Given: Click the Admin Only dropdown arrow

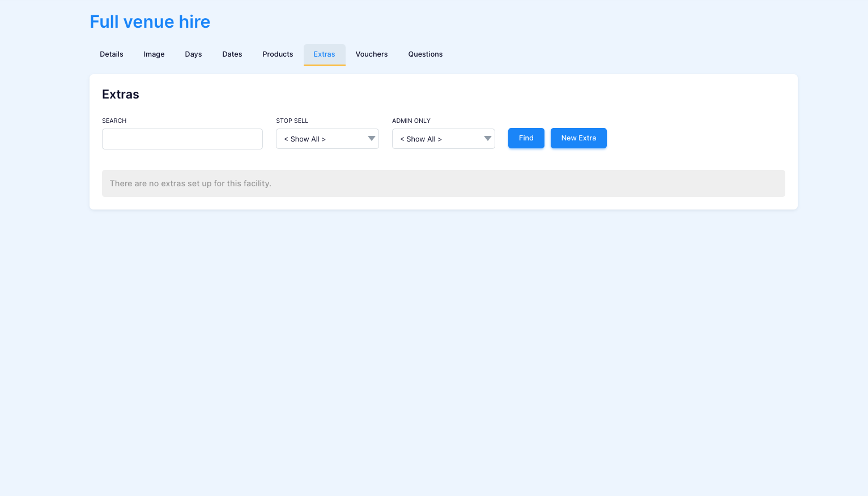Looking at the screenshot, I should coord(488,139).
